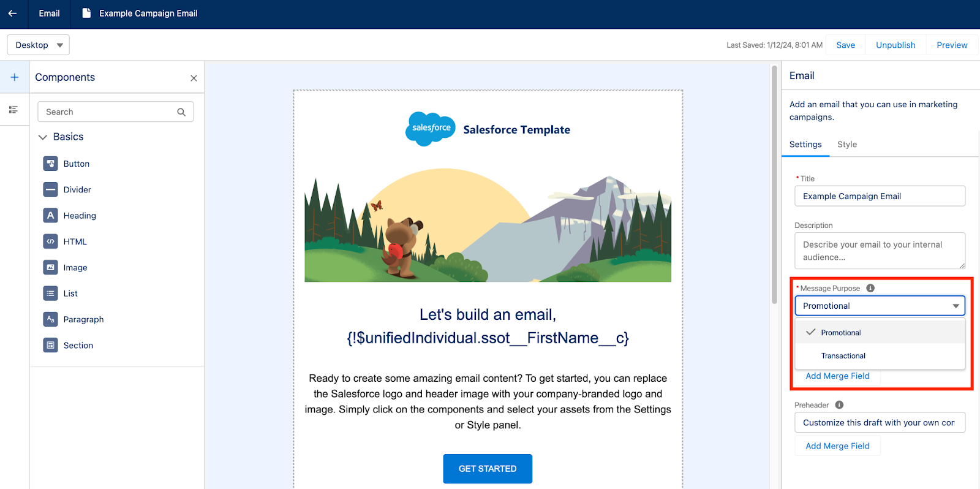Image resolution: width=980 pixels, height=489 pixels.
Task: Open the Message Purpose combo box
Action: click(x=880, y=306)
